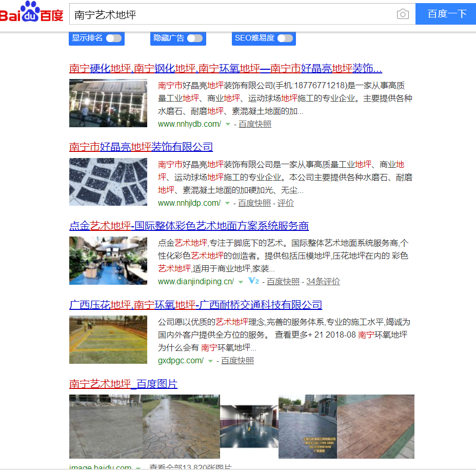Open 点金艺术地坪 result title link
The height and width of the screenshot is (471, 476).
click(189, 226)
